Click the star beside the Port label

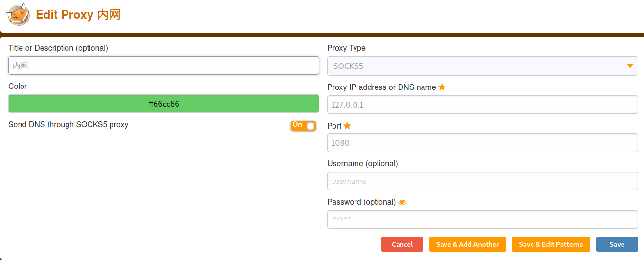[347, 126]
